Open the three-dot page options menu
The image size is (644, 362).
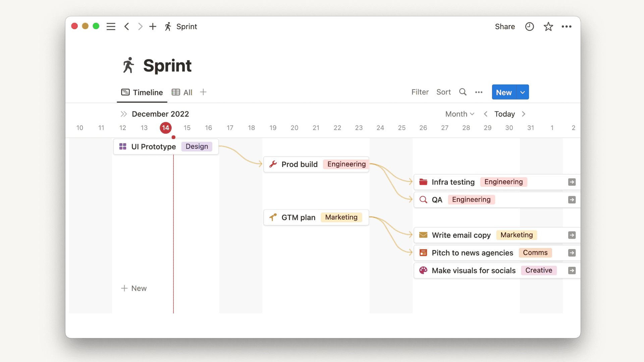[567, 26]
